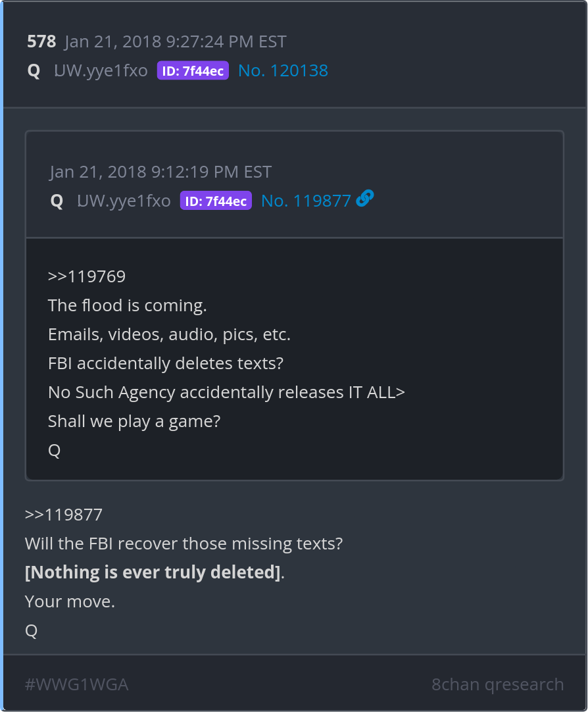Click the bold Q author in quoted post
Screen dimensions: 588x712
57,201
